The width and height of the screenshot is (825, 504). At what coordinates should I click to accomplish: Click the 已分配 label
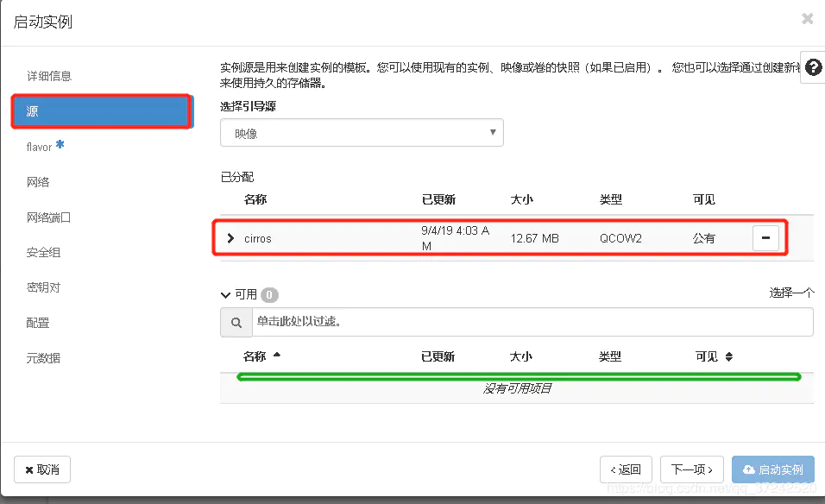[x=237, y=177]
